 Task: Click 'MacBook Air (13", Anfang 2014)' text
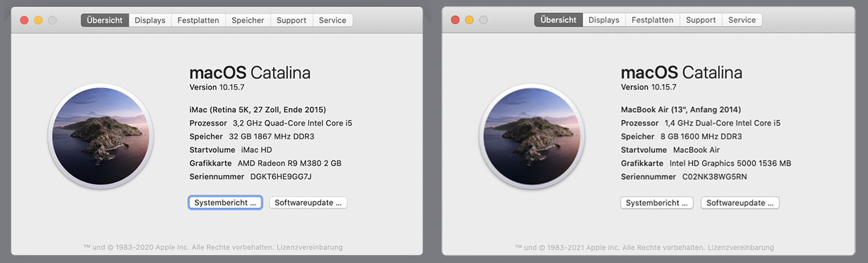click(681, 109)
